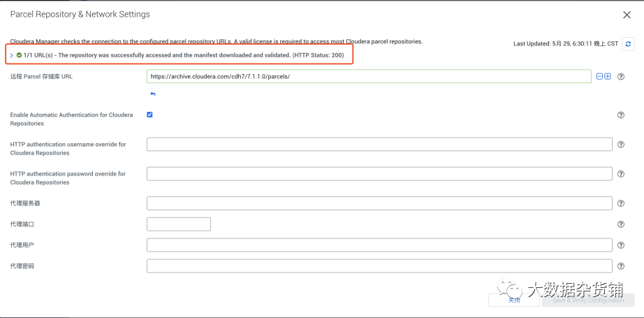Click Save & Verify Configuration button
644x318 pixels.
tap(588, 300)
